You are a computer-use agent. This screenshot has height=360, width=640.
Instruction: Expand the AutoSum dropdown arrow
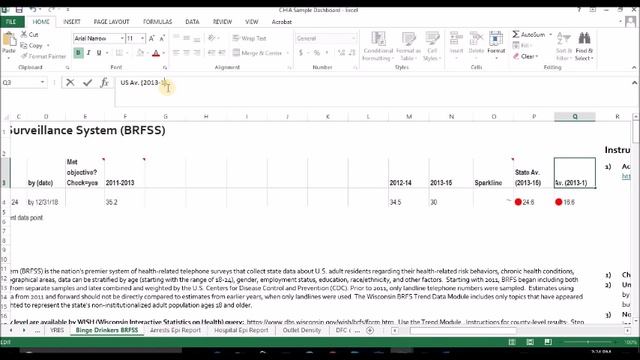551,35
